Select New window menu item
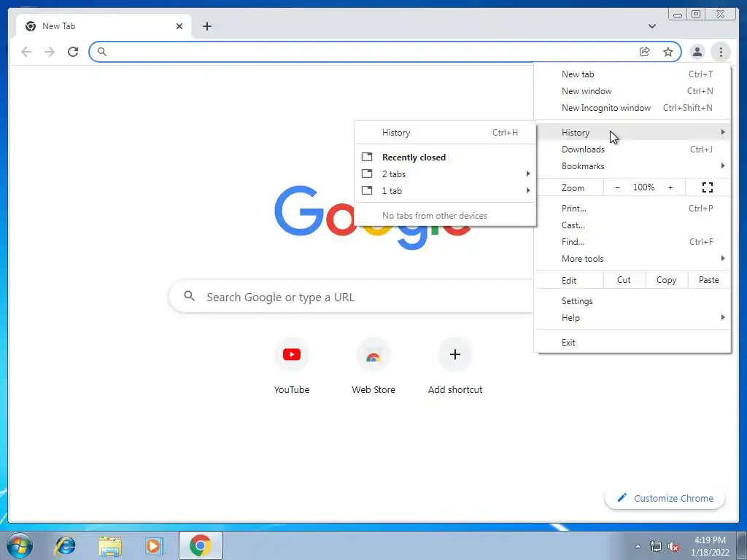Viewport: 747px width, 560px height. pos(632,91)
